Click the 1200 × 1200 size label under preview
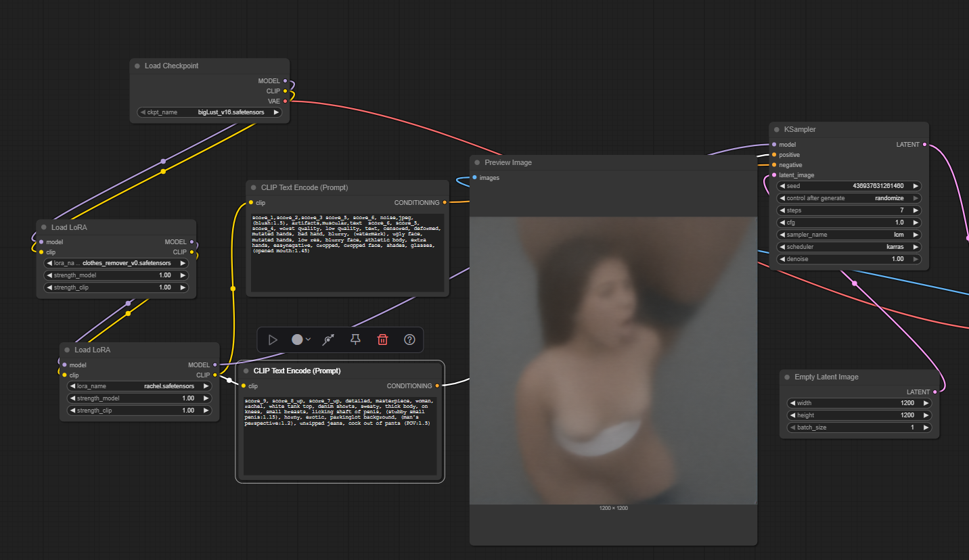 [x=613, y=508]
